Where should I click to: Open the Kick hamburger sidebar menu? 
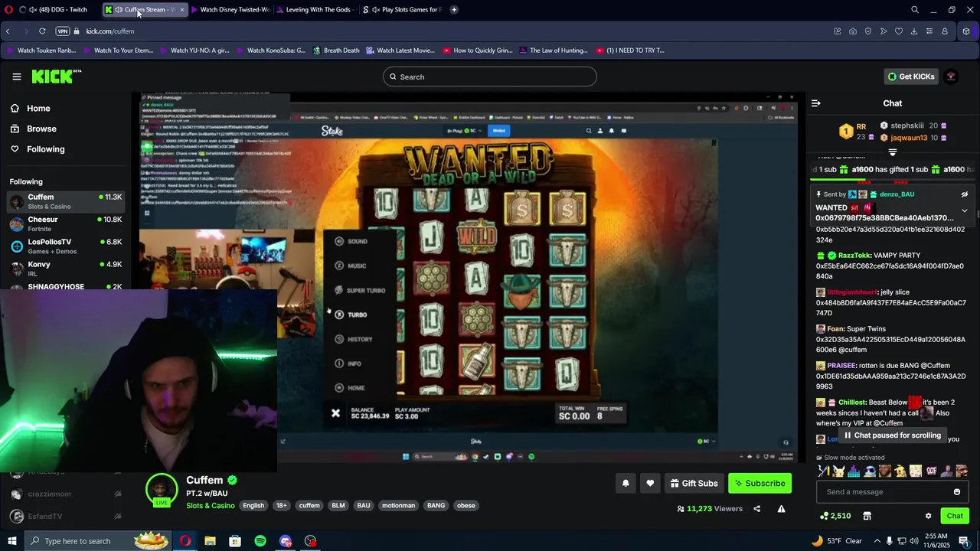(x=16, y=77)
